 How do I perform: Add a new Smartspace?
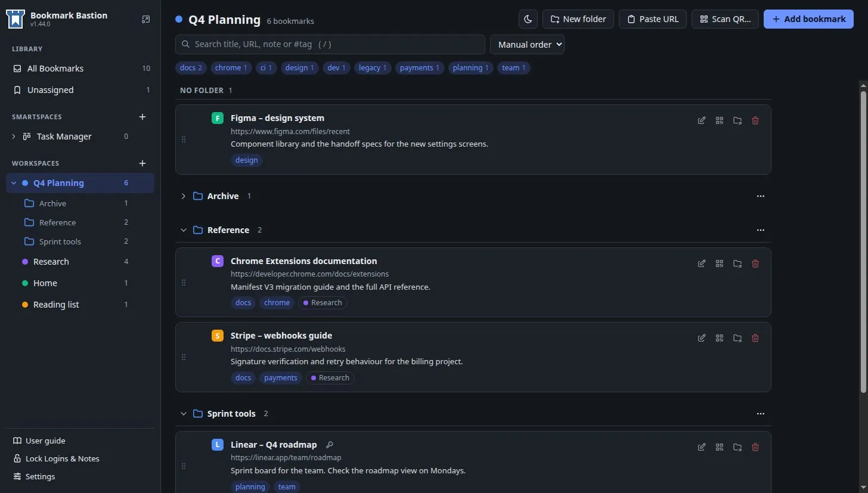142,117
